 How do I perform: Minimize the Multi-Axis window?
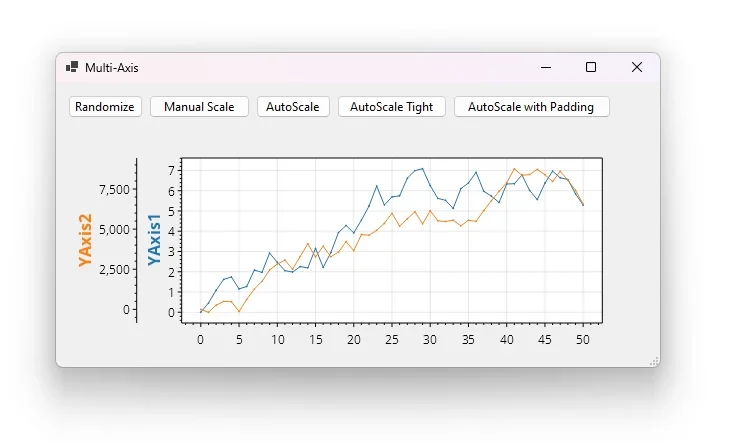[x=546, y=67]
